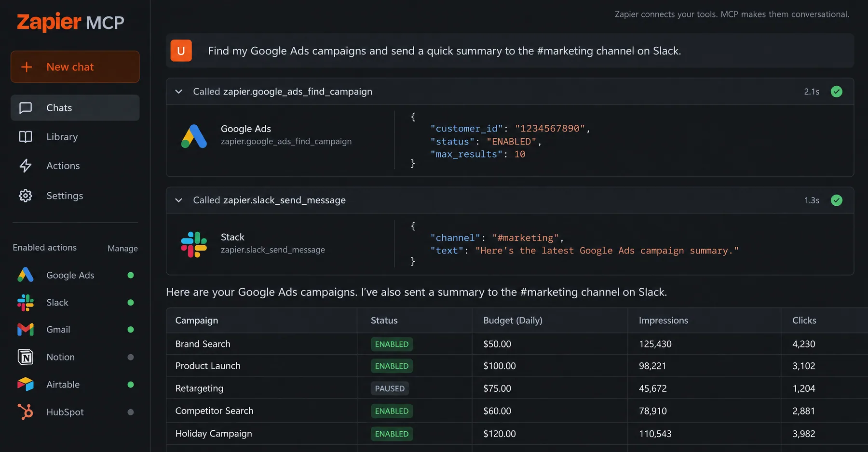Select the Holiday Campaign row name

pos(214,434)
